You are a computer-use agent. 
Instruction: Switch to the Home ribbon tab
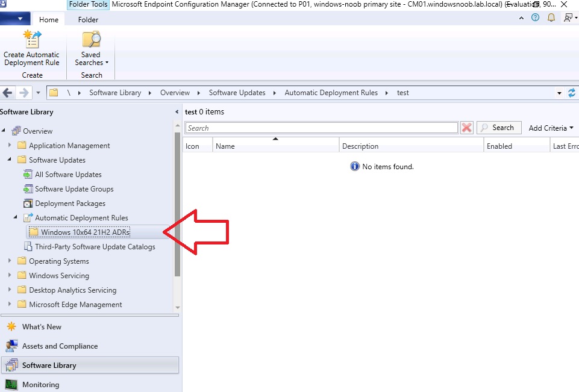coord(49,19)
